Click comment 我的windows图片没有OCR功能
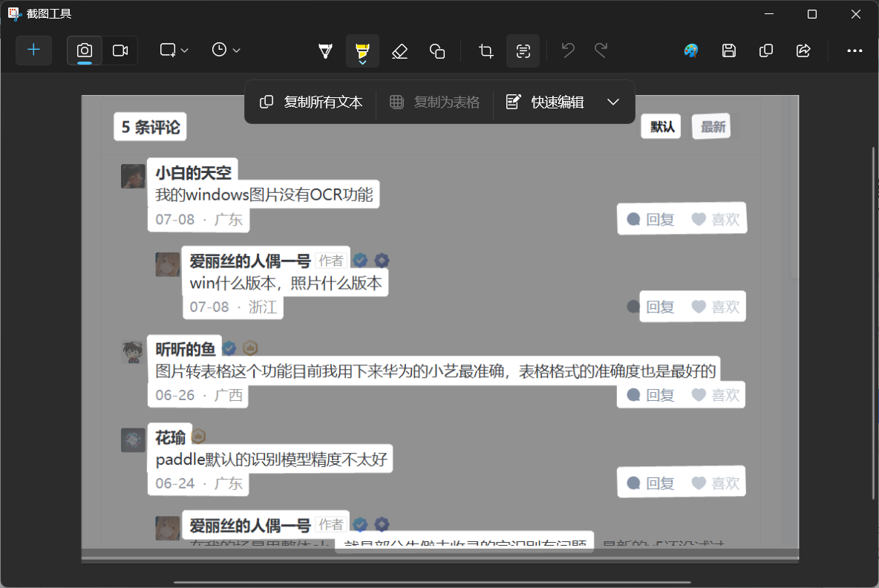This screenshot has width=879, height=588. (x=264, y=195)
